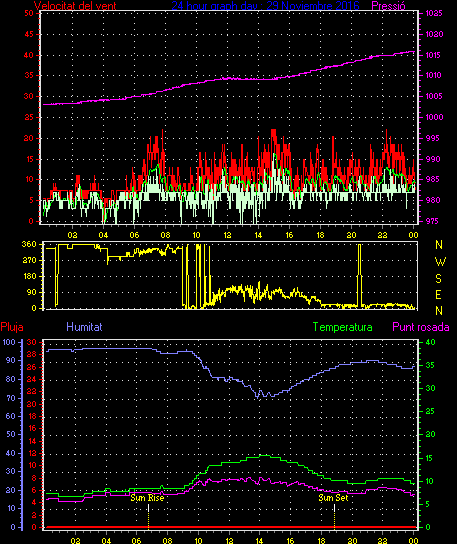Viewport: 457px width, 544px height.
Task: Click the 12 rain axis value
Action: tap(32, 453)
